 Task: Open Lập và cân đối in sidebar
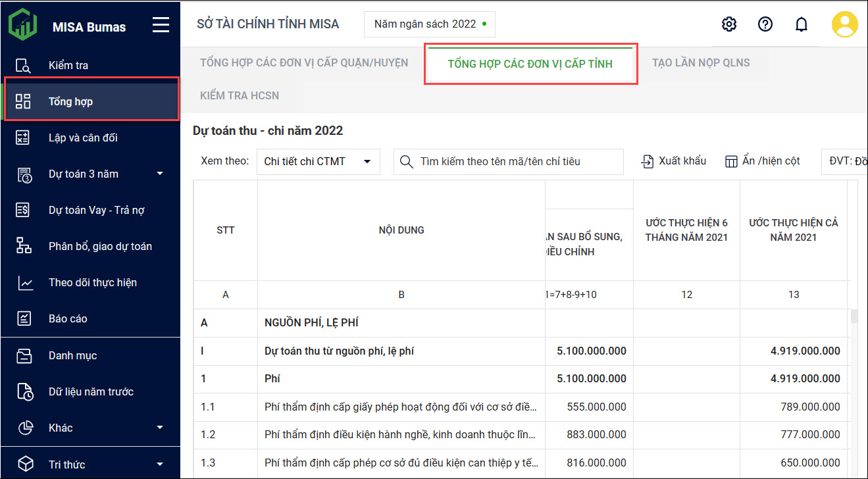click(83, 138)
